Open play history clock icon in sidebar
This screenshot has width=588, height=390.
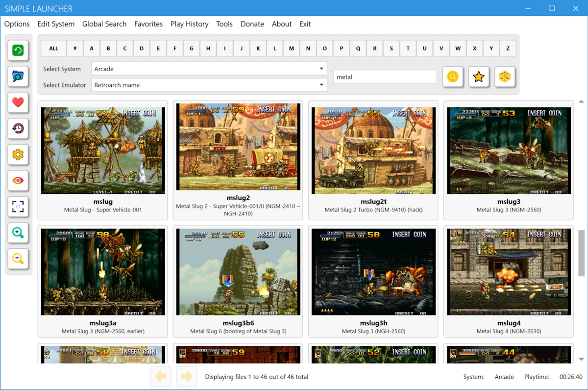(18, 129)
